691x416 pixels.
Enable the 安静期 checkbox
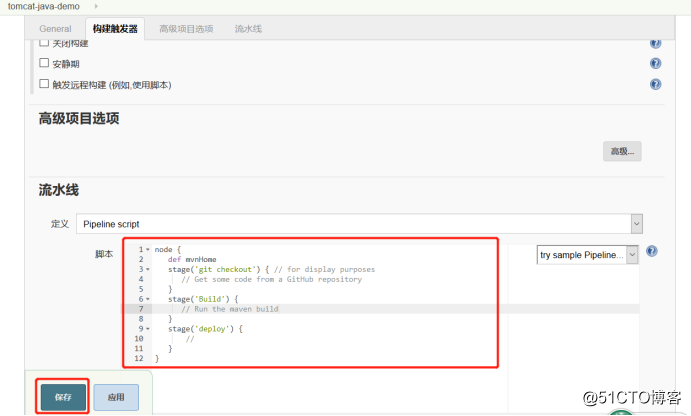(44, 63)
